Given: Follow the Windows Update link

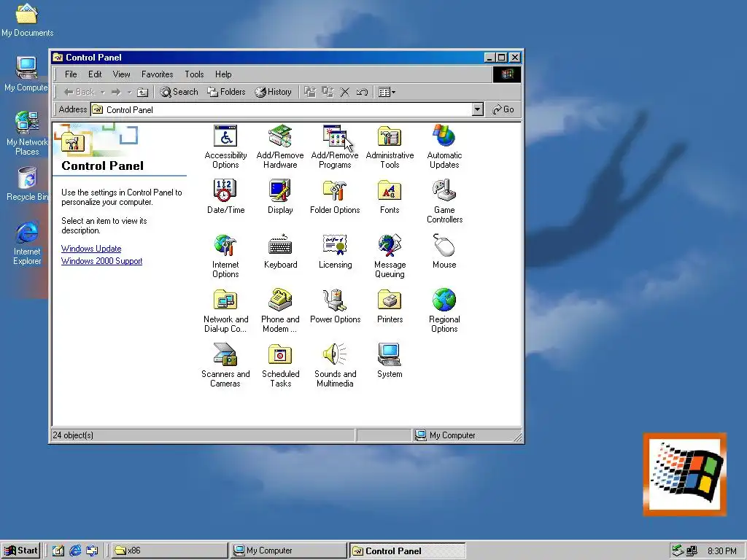Looking at the screenshot, I should [x=91, y=249].
